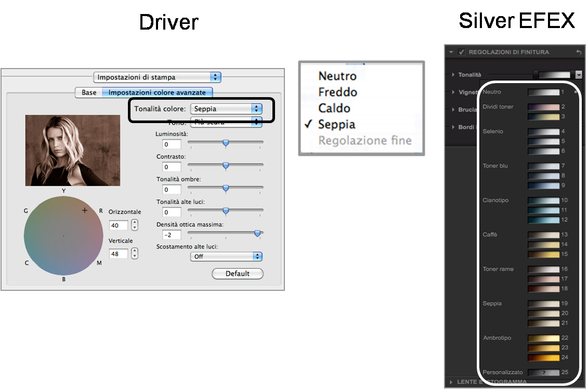Toggle the Regolazioni di finitura checkbox
This screenshot has width=588, height=389.
[x=462, y=52]
